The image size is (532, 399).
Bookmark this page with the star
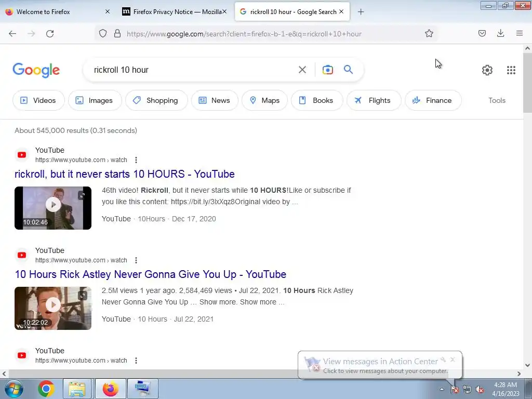pyautogui.click(x=429, y=33)
